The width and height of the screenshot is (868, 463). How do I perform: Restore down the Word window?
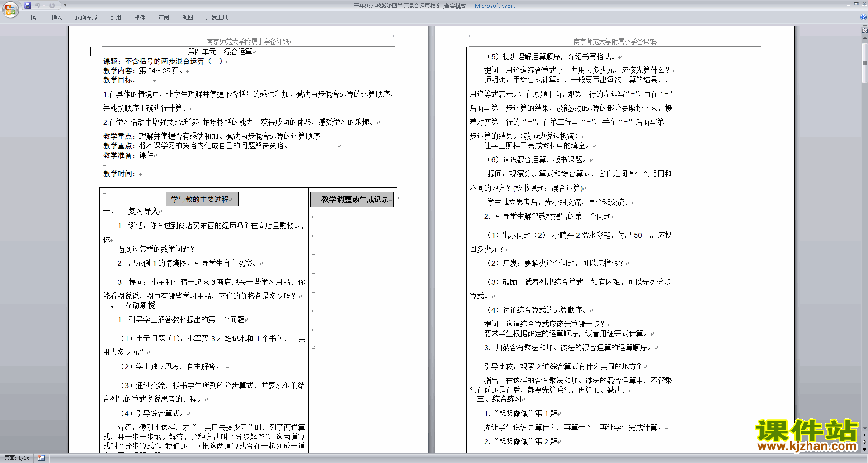pyautogui.click(x=856, y=4)
